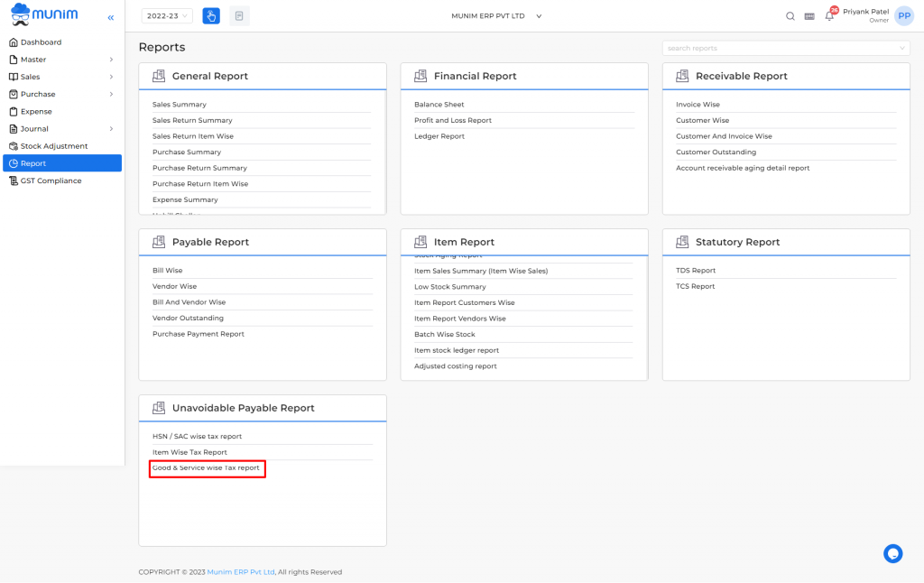Viewport: 924px width, 583px height.
Task: Open Batch Wise Stock report
Action: click(444, 334)
